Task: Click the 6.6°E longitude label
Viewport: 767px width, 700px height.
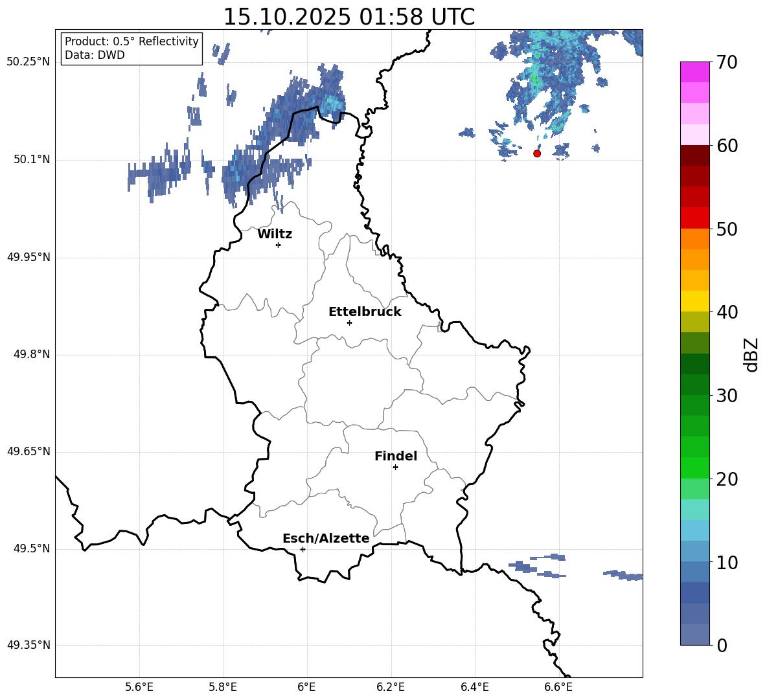Action: (558, 687)
